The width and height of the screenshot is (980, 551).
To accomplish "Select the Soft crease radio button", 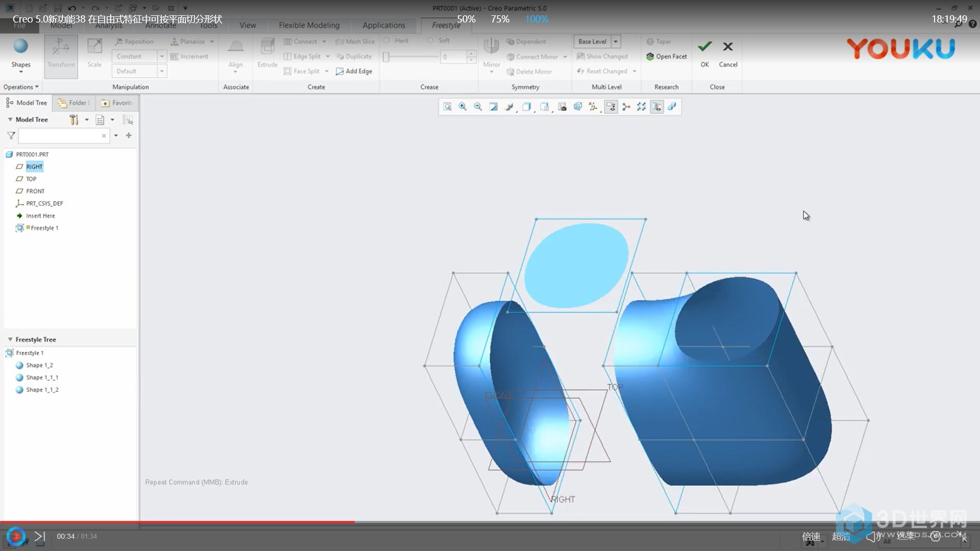I will (430, 41).
